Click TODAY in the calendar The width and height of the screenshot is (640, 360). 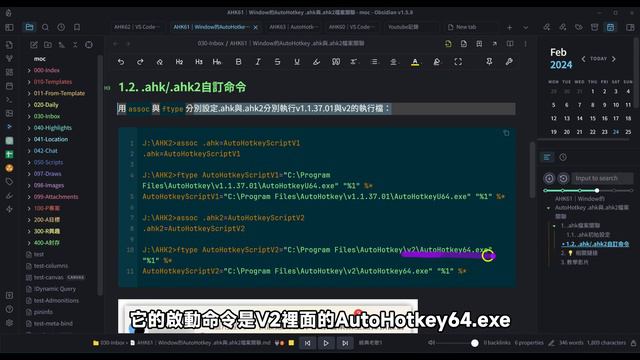point(598,59)
